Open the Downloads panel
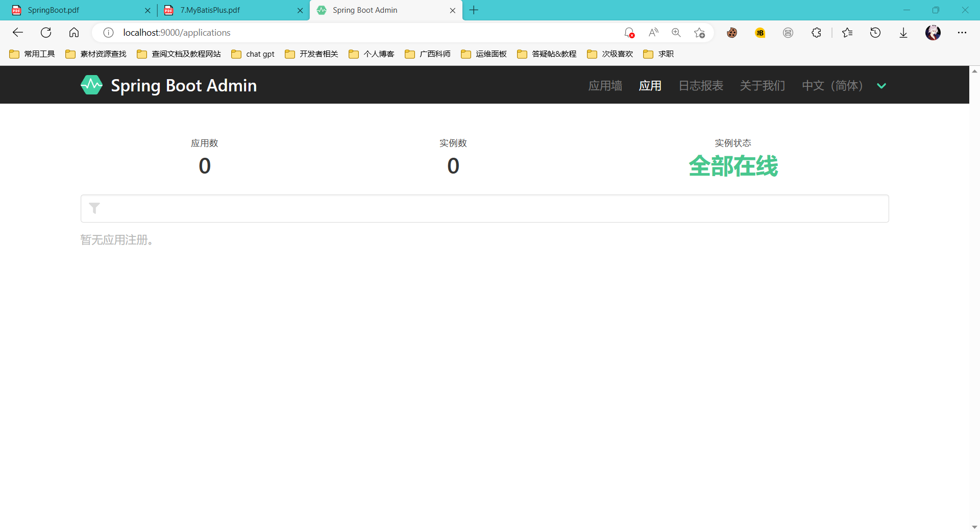Screen dimensions: 980x532 click(903, 33)
